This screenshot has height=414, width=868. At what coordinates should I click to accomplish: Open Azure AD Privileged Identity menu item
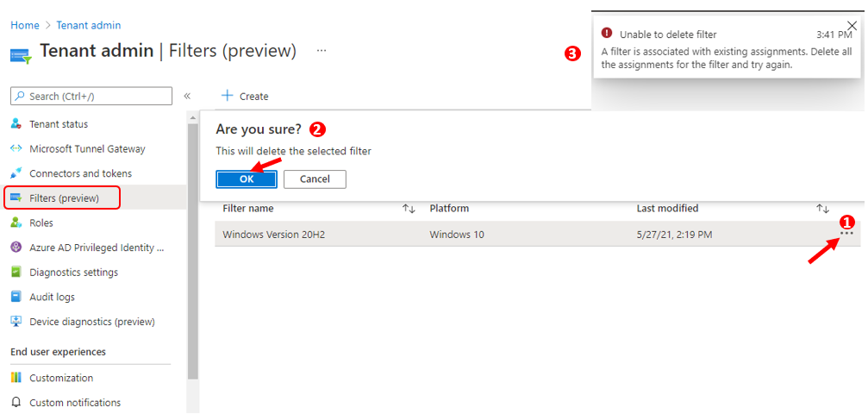pyautogui.click(x=98, y=248)
